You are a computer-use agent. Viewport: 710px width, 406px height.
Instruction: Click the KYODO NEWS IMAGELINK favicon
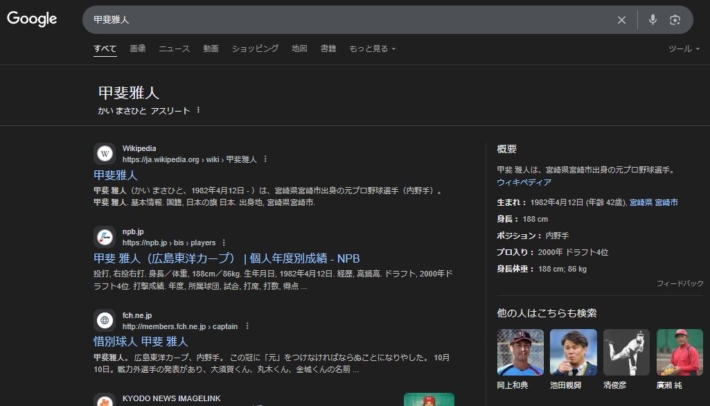point(105,401)
